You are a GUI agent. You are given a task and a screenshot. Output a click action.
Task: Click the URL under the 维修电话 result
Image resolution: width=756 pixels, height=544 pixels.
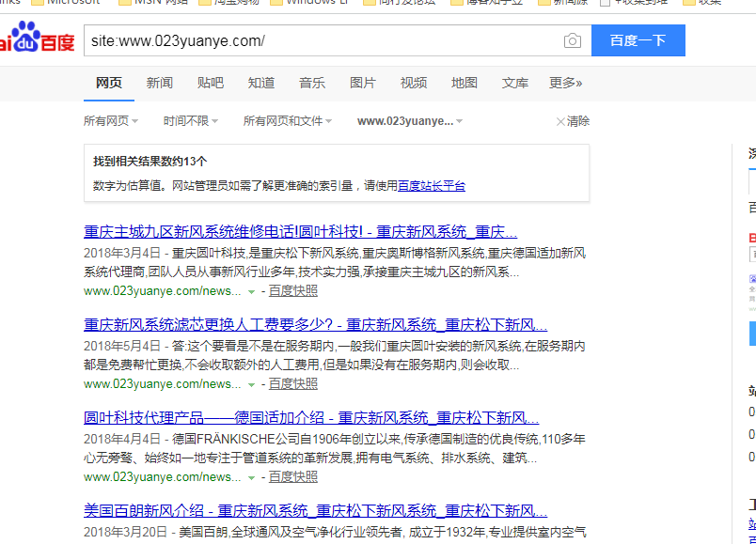coord(162,291)
